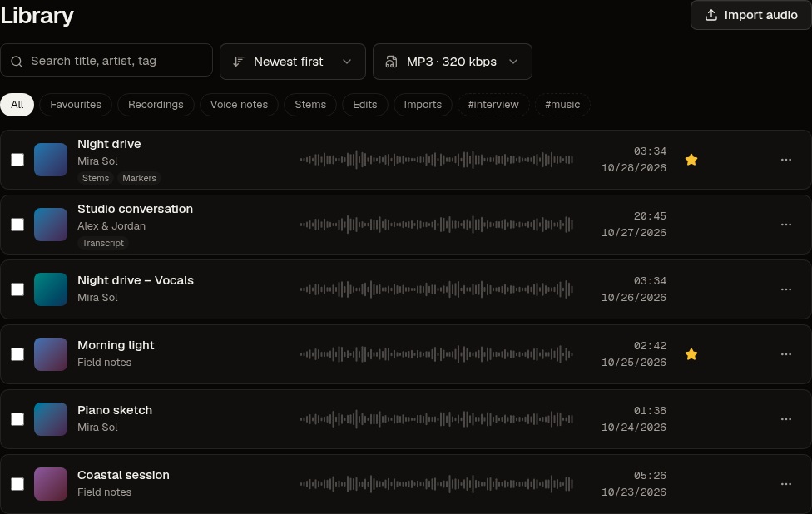Seek within the Studio conversation waveform
The image size is (812, 514).
437,225
